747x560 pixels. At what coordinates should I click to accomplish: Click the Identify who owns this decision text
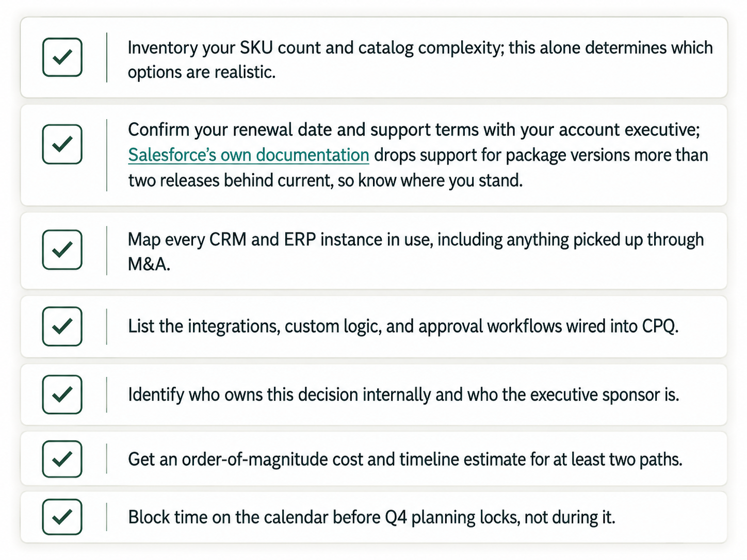403,394
